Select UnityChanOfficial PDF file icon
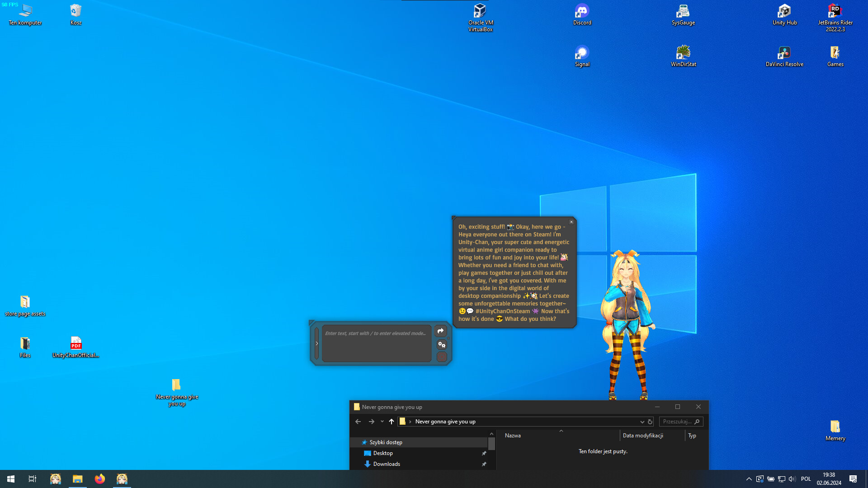The height and width of the screenshot is (488, 868). point(76,347)
